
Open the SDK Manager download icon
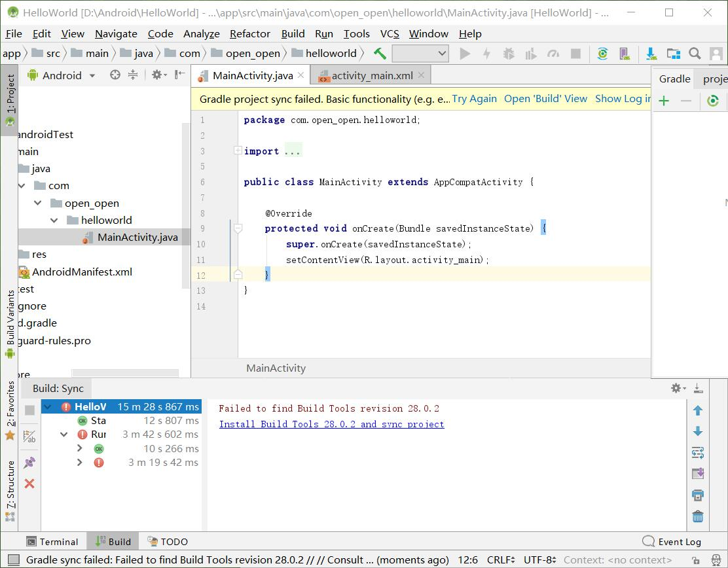click(x=651, y=54)
